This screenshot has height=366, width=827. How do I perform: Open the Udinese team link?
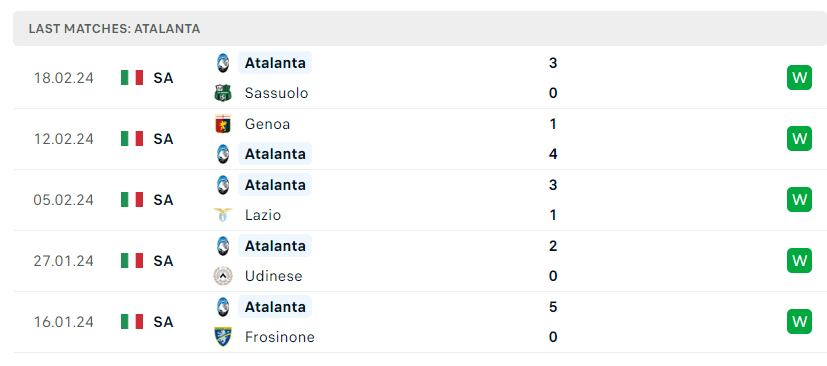point(273,276)
